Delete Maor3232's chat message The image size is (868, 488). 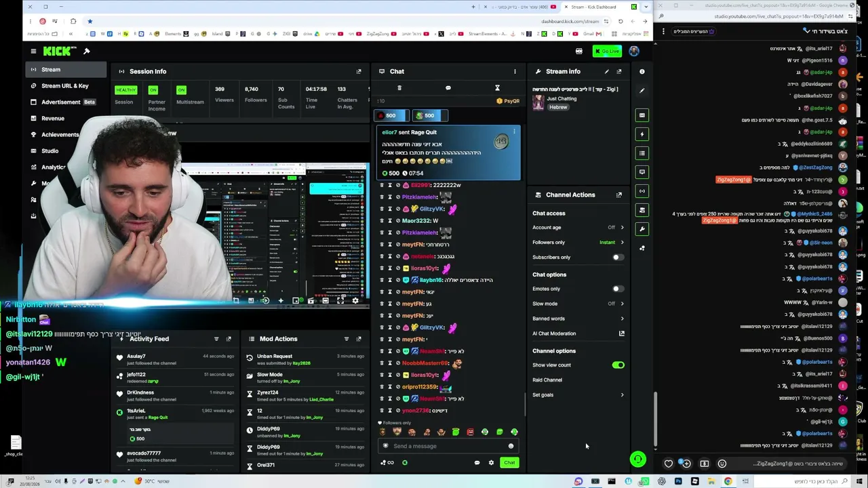pyautogui.click(x=381, y=220)
